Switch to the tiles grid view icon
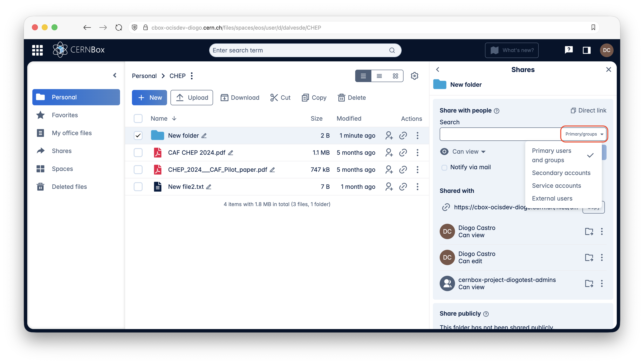644x364 pixels. pos(395,76)
